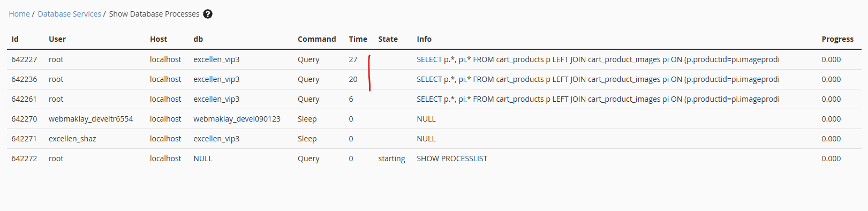Select process id 642236 cell
Screen dimensions: 868x211
24,79
